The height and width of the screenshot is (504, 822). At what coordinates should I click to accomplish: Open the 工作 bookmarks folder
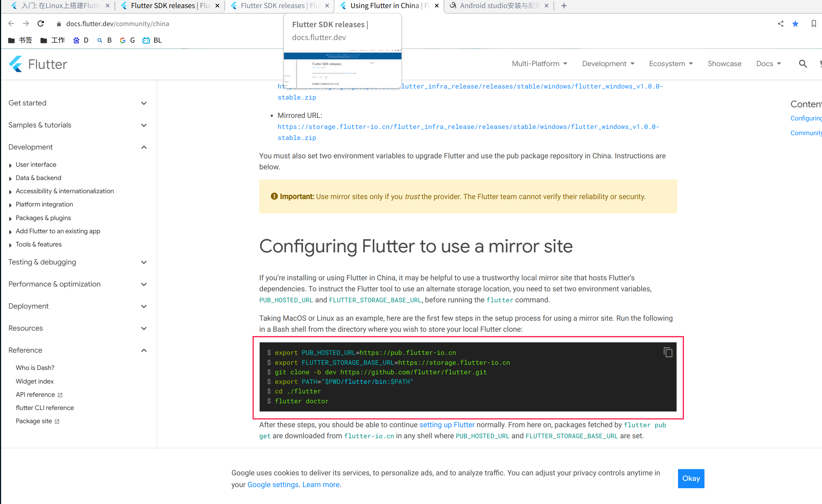point(53,40)
